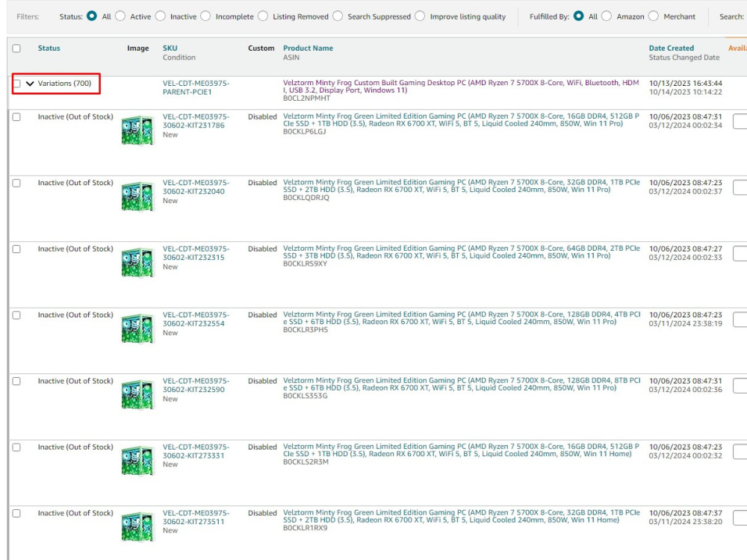Open 16GB DDR4 Win 11 Home product link
This screenshot has width=747, height=560.
pyautogui.click(x=461, y=450)
